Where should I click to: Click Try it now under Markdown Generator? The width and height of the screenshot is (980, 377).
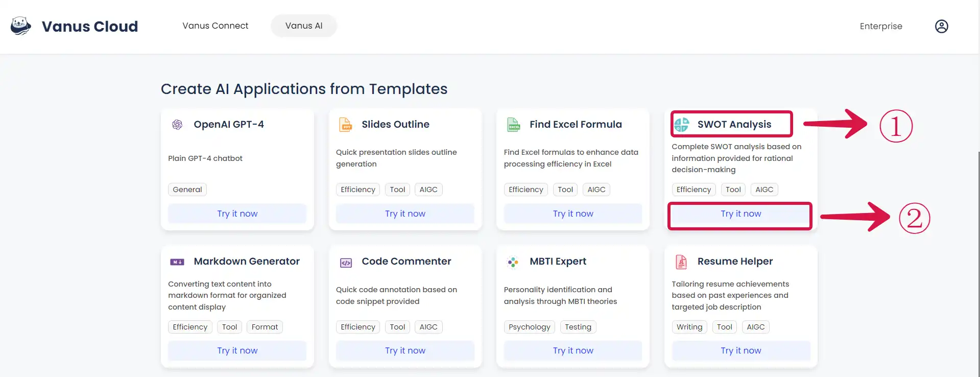pyautogui.click(x=237, y=350)
